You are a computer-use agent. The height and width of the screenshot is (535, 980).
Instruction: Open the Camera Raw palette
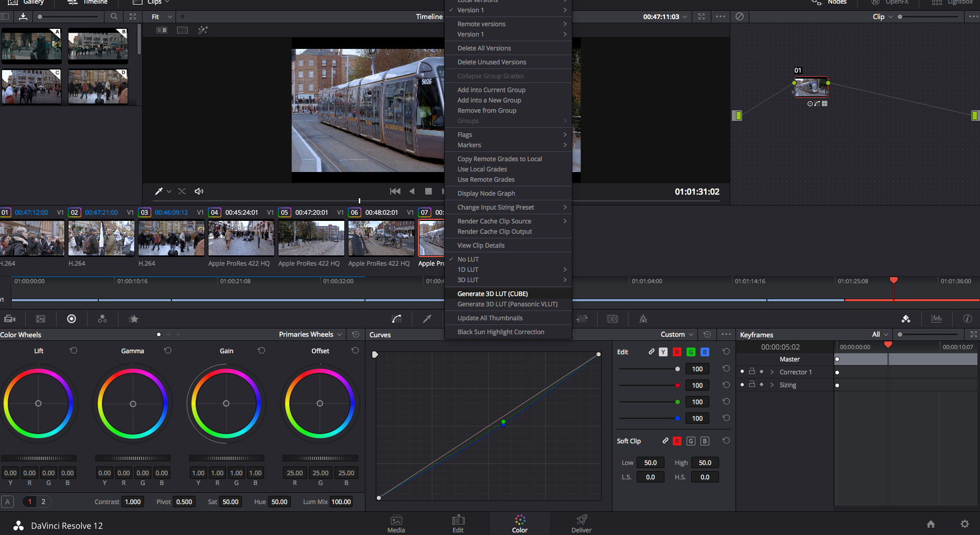click(x=10, y=319)
